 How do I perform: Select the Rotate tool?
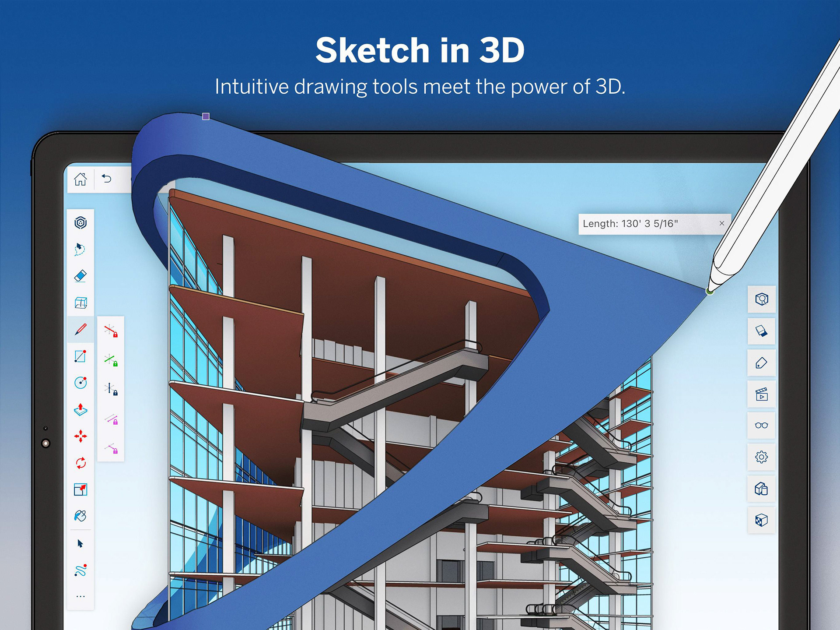coord(80,463)
